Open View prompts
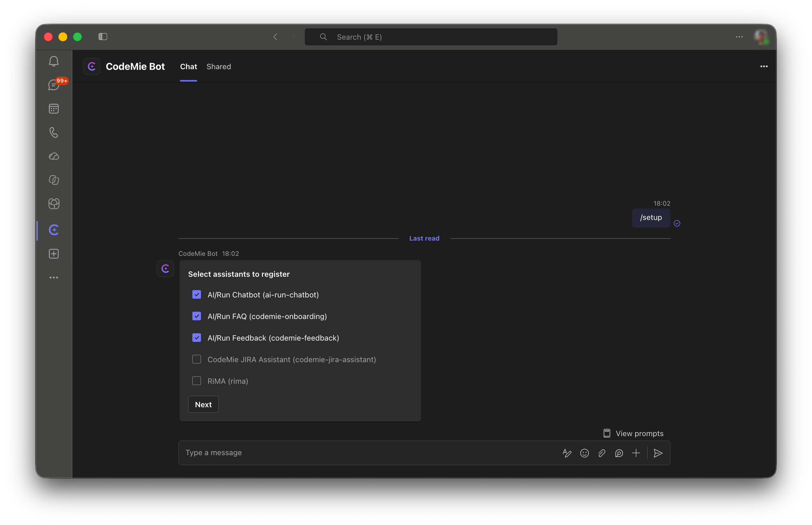Screen dimensions: 812x525 point(633,433)
